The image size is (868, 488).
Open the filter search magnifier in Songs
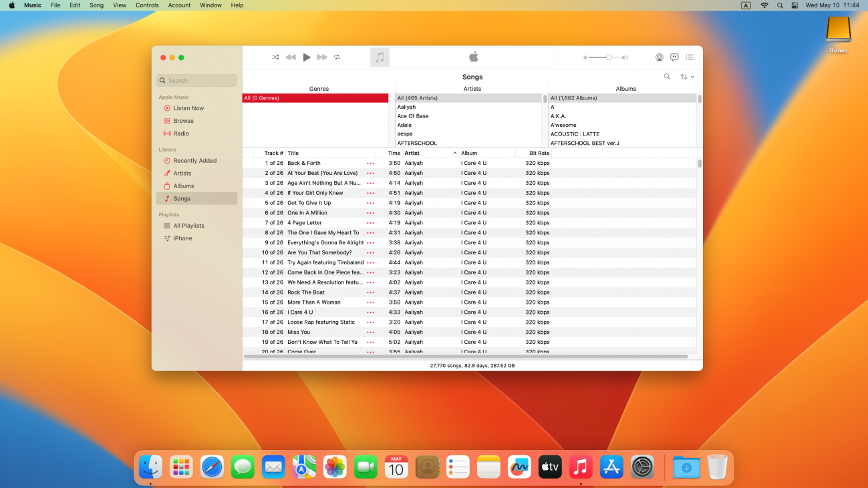pyautogui.click(x=667, y=77)
